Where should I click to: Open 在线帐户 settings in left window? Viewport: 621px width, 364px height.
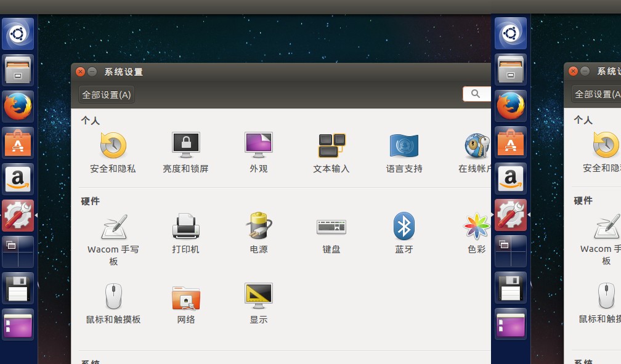point(475,153)
